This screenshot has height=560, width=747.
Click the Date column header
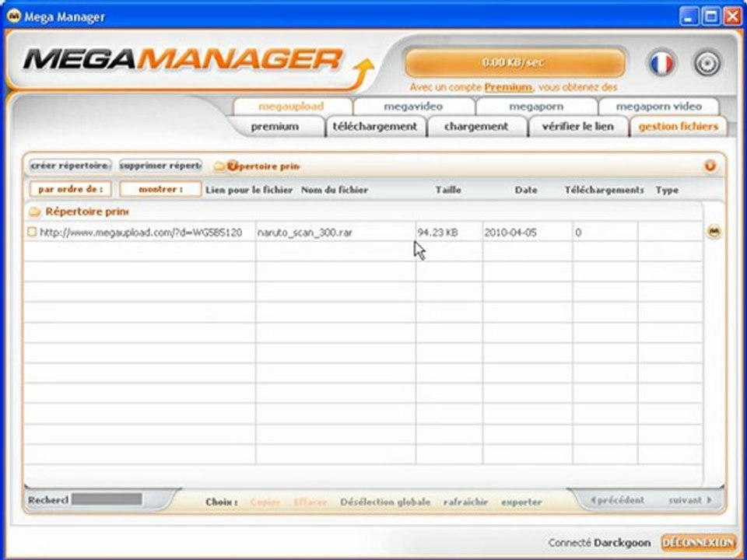[x=526, y=190]
